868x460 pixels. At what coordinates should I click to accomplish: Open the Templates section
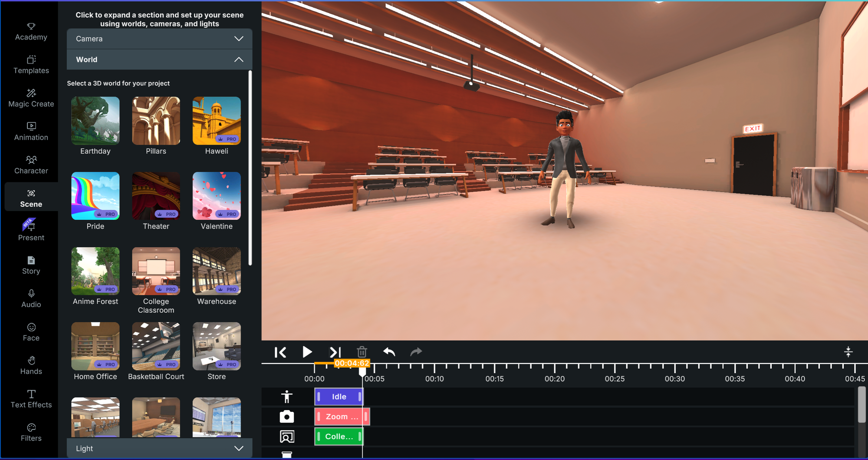coord(31,65)
